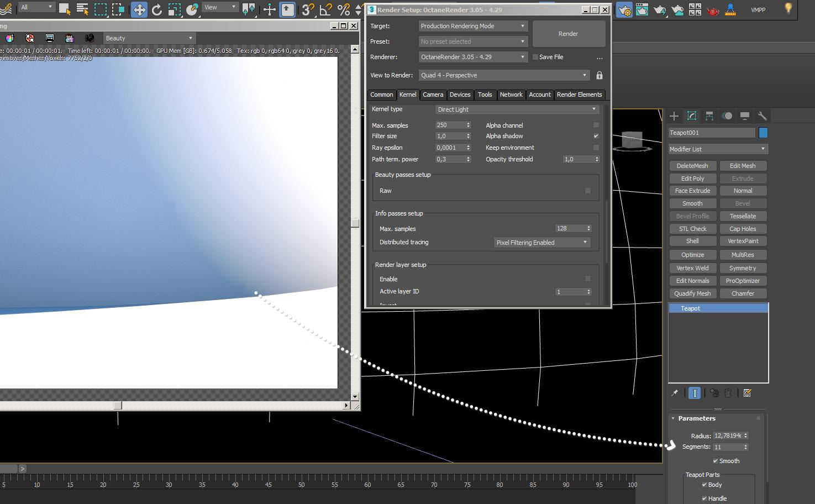
Task: Open the Utilities wrench panel
Action: [762, 116]
